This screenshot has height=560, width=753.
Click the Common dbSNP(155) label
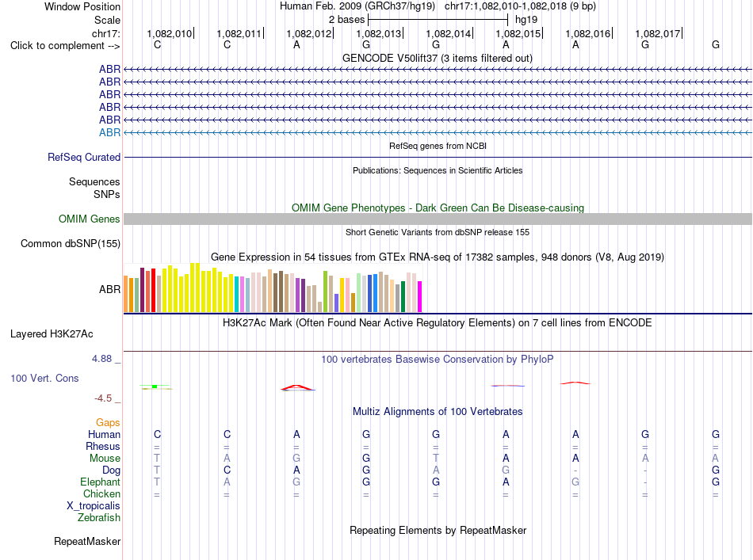tap(70, 243)
